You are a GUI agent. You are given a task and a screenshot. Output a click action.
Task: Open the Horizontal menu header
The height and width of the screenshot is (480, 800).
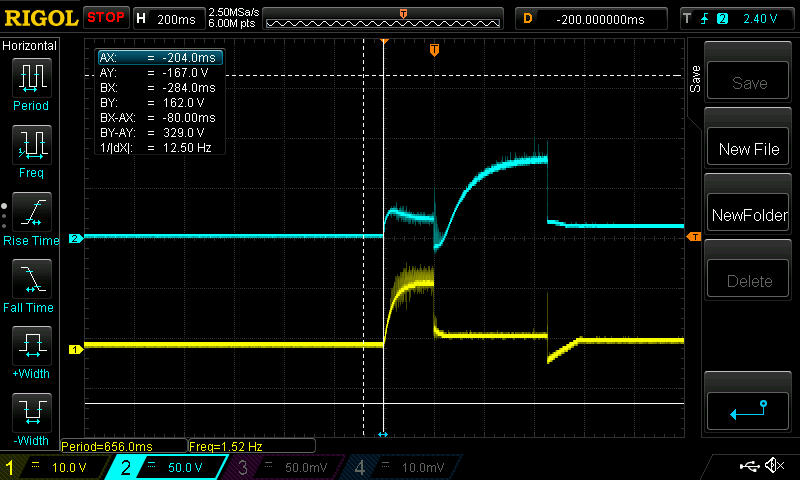pos(30,46)
